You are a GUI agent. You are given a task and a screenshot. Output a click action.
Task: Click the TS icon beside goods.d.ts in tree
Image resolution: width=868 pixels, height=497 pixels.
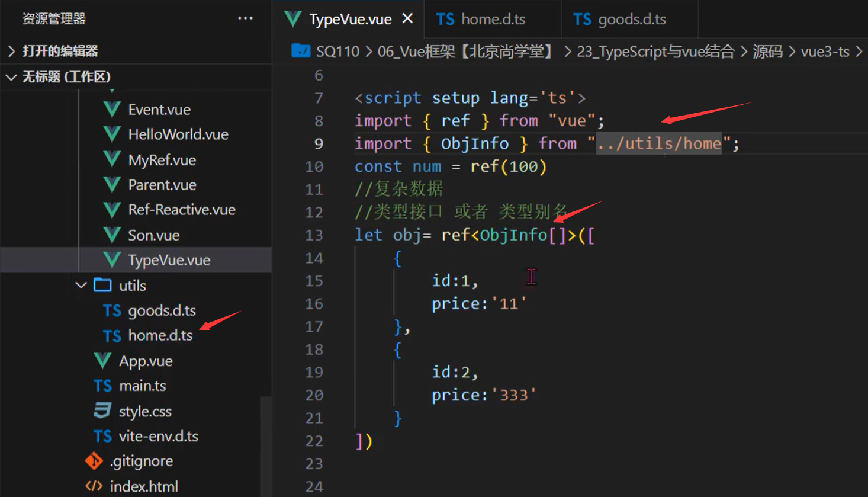(112, 311)
